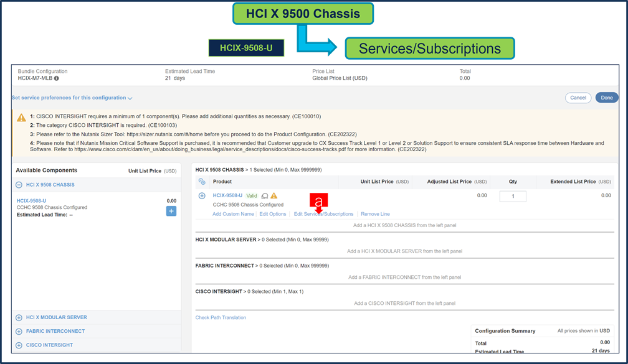Open HCIX-9508-U link in the product table

[227, 195]
